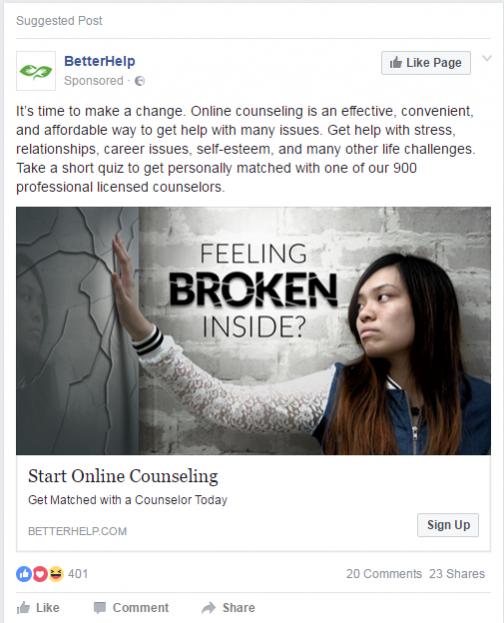Click the Comment action button
504x623 pixels.
click(131, 608)
